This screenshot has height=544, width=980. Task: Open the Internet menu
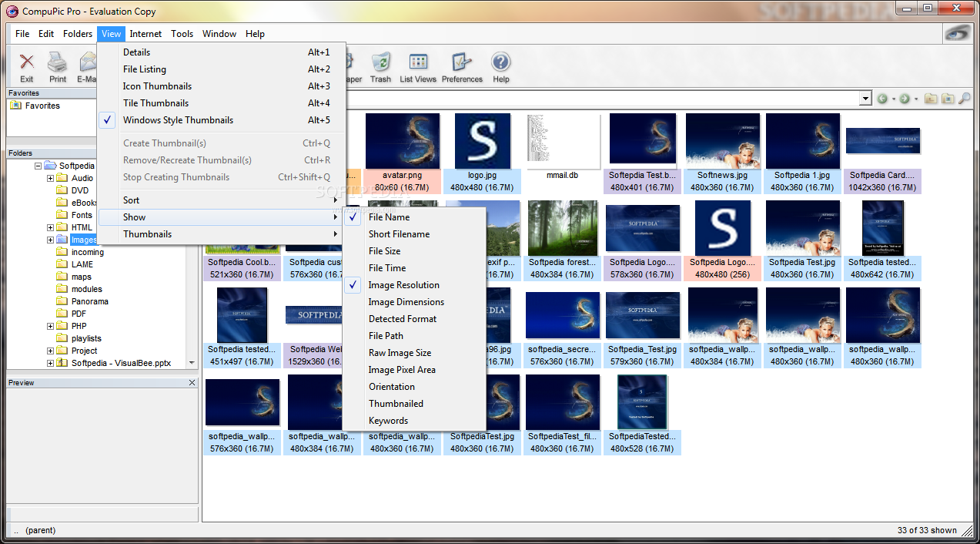[145, 34]
